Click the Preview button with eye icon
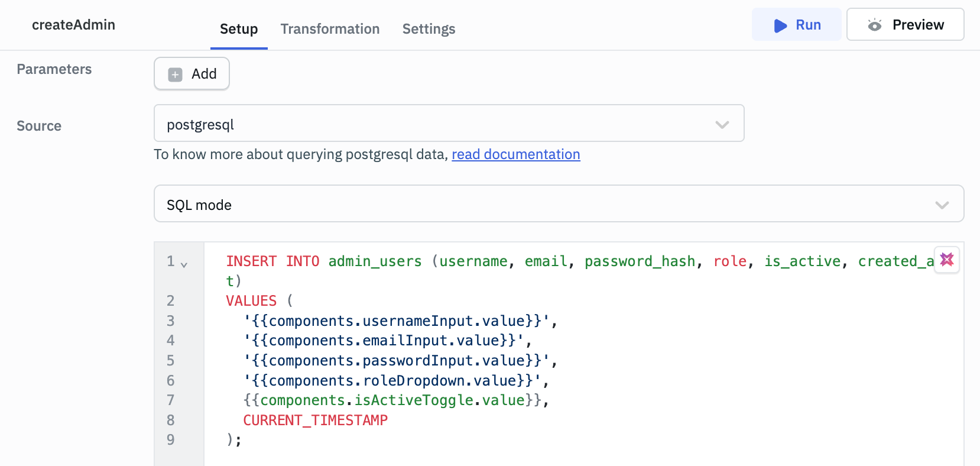 point(905,25)
